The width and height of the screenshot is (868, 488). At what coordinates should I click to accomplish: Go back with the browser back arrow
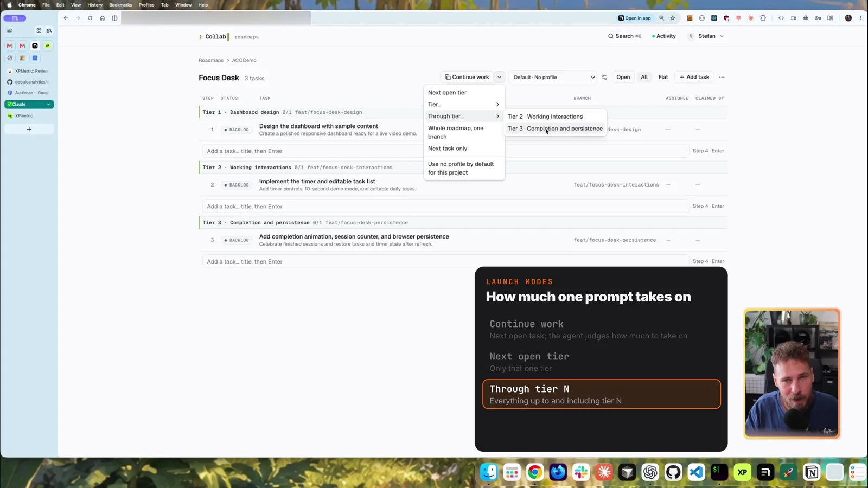point(66,18)
